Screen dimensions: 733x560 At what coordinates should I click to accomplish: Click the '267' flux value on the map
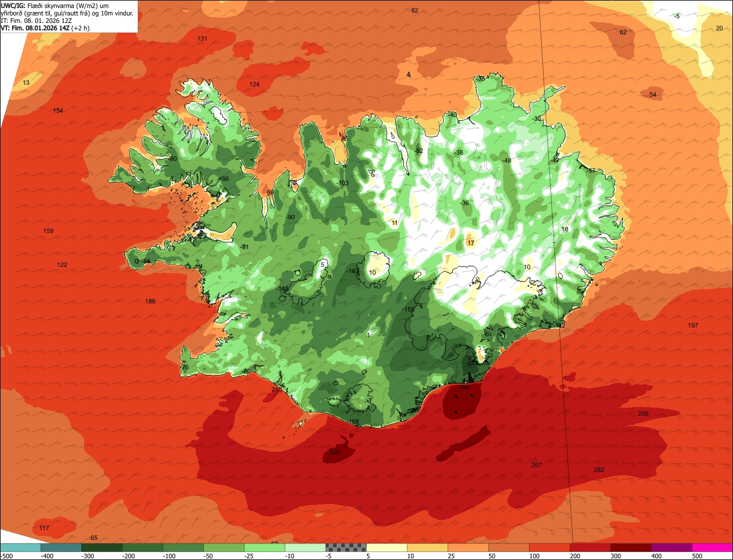point(537,466)
